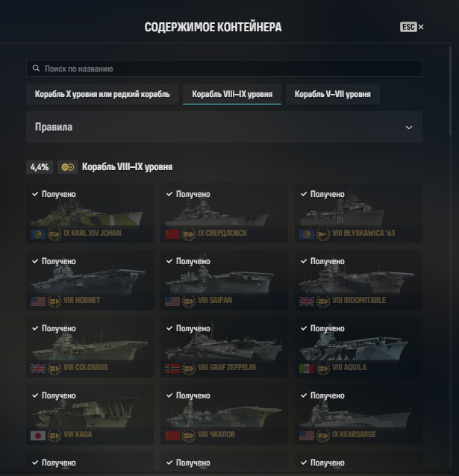Click the Получено checkmark on Colossus card
Viewport: 459px width, 476px height.
click(35, 328)
